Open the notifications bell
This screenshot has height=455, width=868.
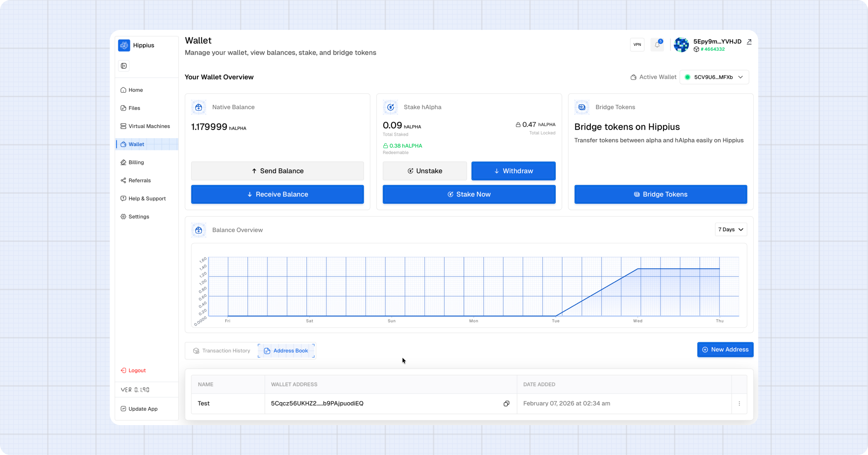point(657,45)
